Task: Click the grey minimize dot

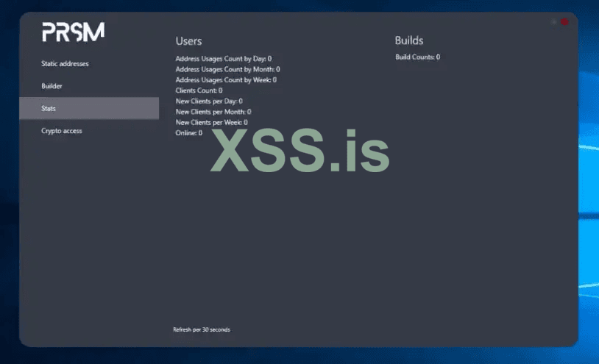Action: click(553, 22)
